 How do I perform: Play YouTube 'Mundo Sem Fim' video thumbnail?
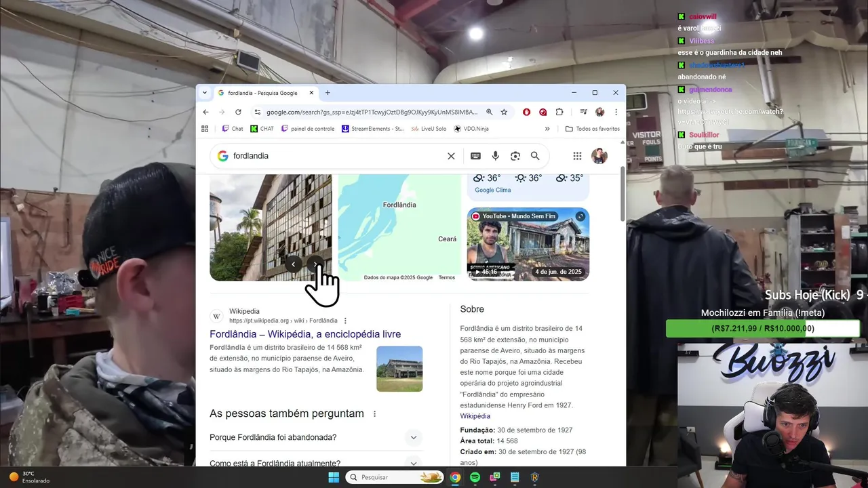[x=528, y=244]
